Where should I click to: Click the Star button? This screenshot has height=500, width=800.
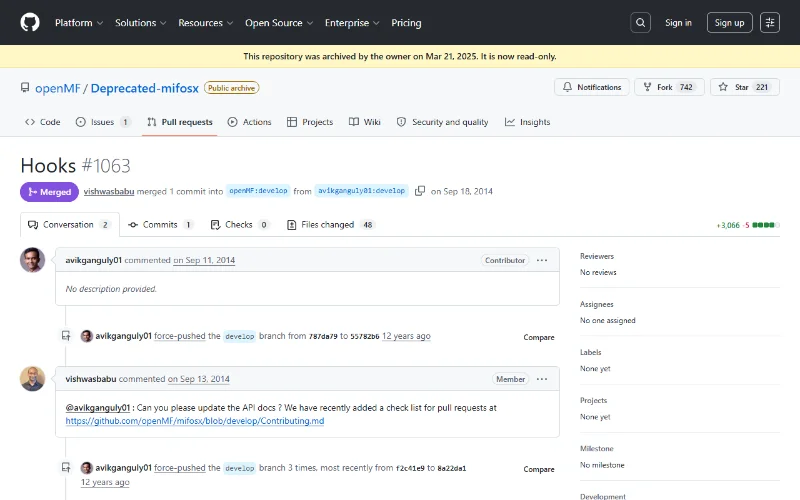[745, 87]
